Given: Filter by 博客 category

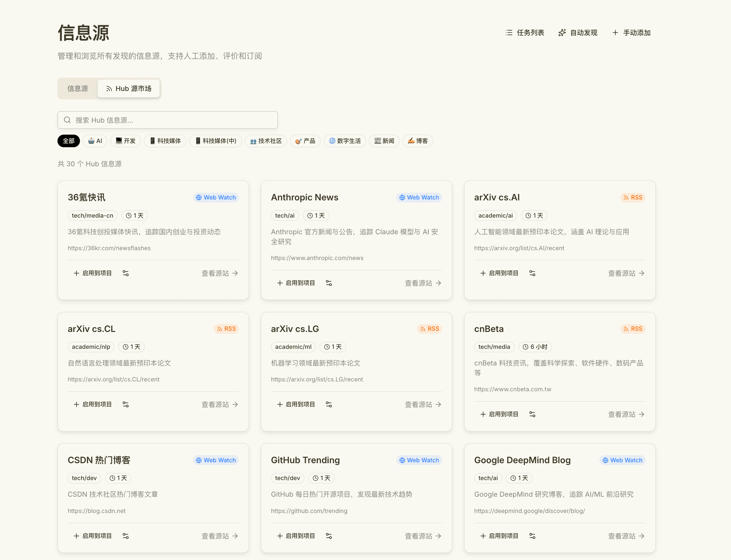Looking at the screenshot, I should (418, 141).
